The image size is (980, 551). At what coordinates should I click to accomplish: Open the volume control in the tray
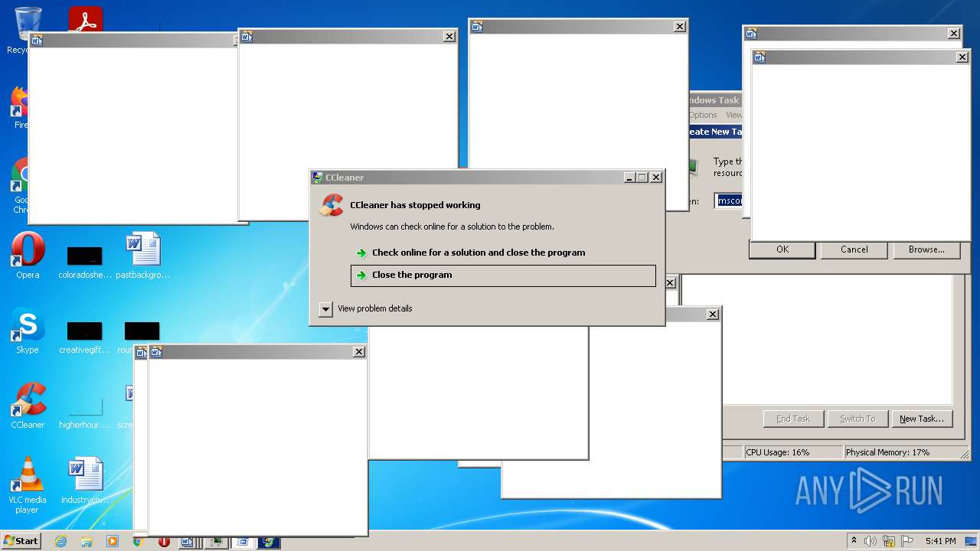(x=870, y=541)
